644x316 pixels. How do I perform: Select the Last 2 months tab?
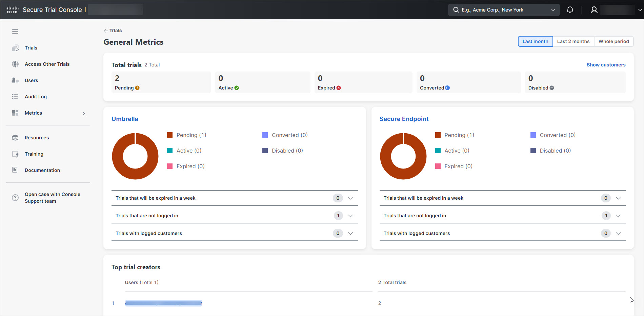pos(573,41)
